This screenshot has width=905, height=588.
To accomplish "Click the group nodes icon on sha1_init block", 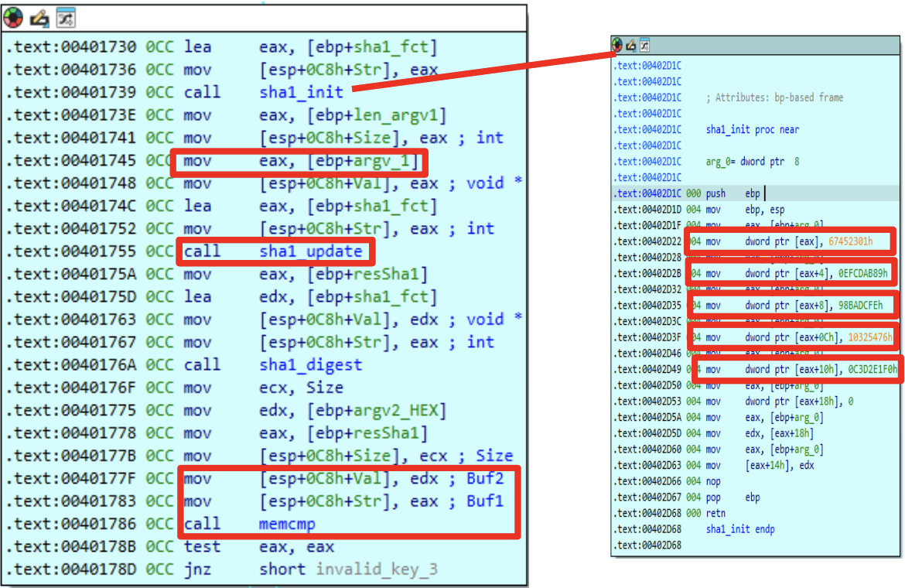I will 644,46.
